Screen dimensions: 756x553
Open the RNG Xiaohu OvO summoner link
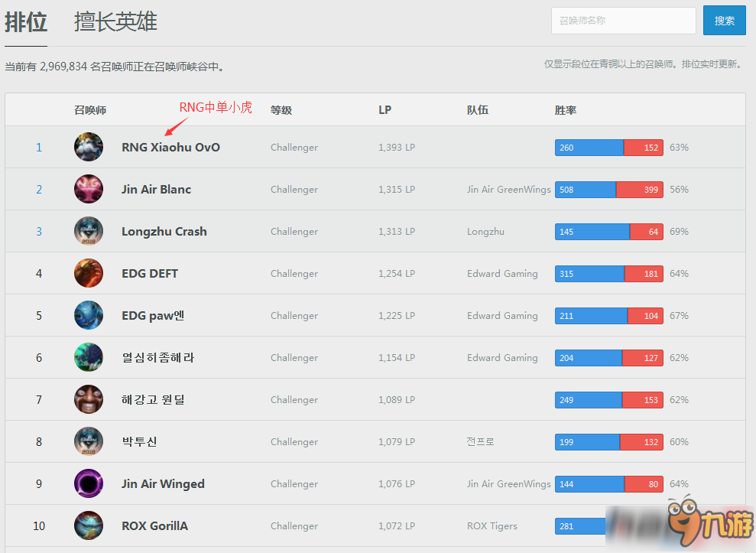(x=170, y=147)
